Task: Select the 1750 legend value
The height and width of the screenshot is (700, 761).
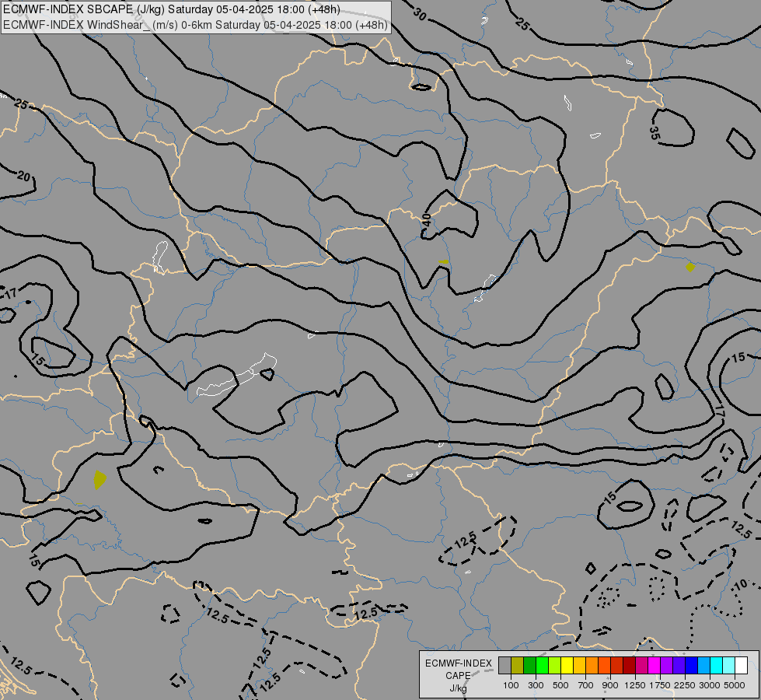Action: [x=660, y=685]
